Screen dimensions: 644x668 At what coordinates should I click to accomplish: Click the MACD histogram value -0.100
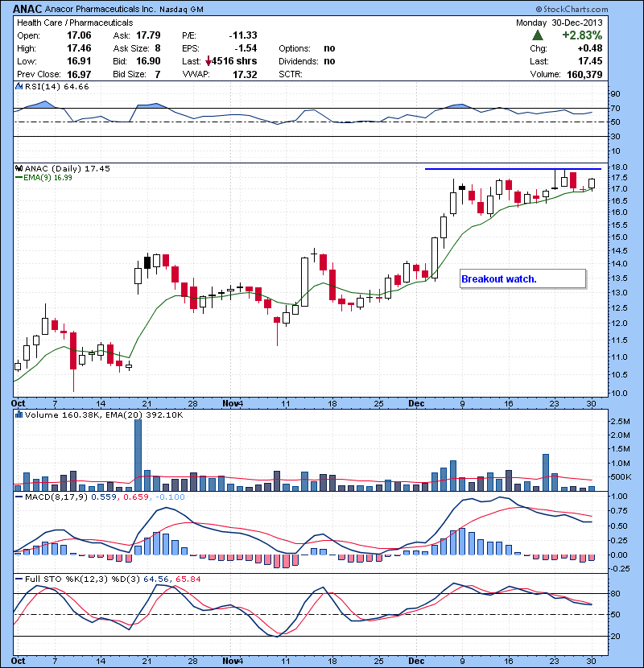point(170,497)
